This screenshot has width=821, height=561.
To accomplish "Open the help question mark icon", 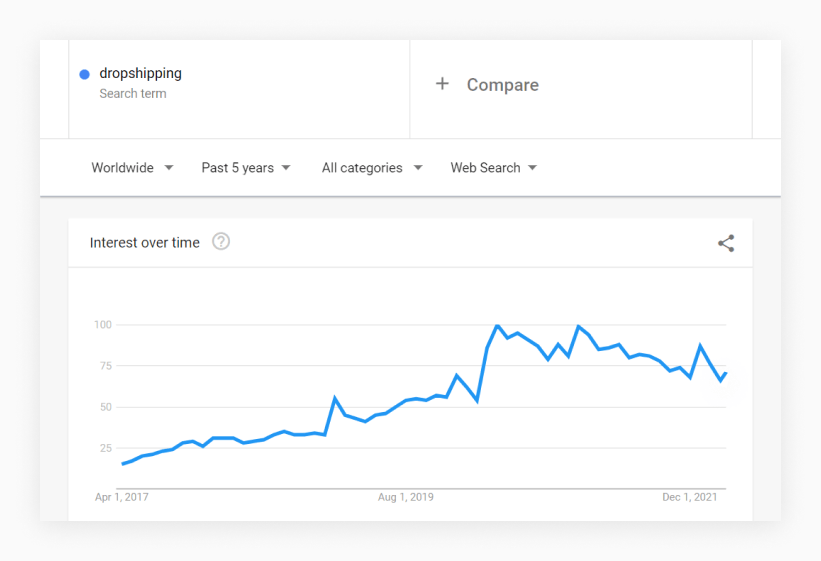I will [x=221, y=241].
